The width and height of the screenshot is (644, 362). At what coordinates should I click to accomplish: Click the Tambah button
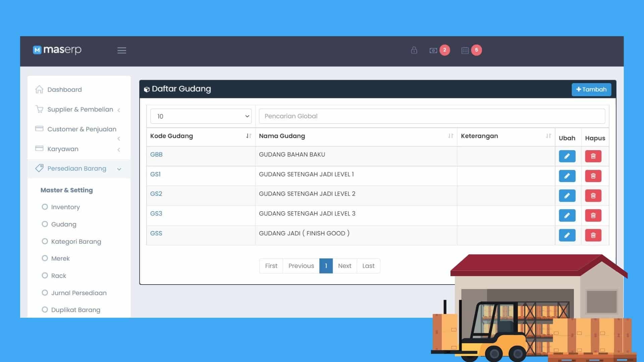pos(591,89)
